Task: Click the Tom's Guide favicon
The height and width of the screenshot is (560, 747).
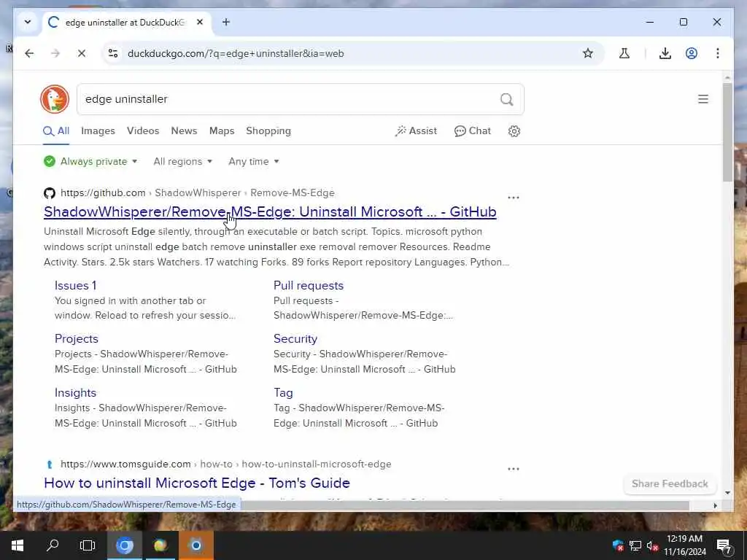Action: 50,464
